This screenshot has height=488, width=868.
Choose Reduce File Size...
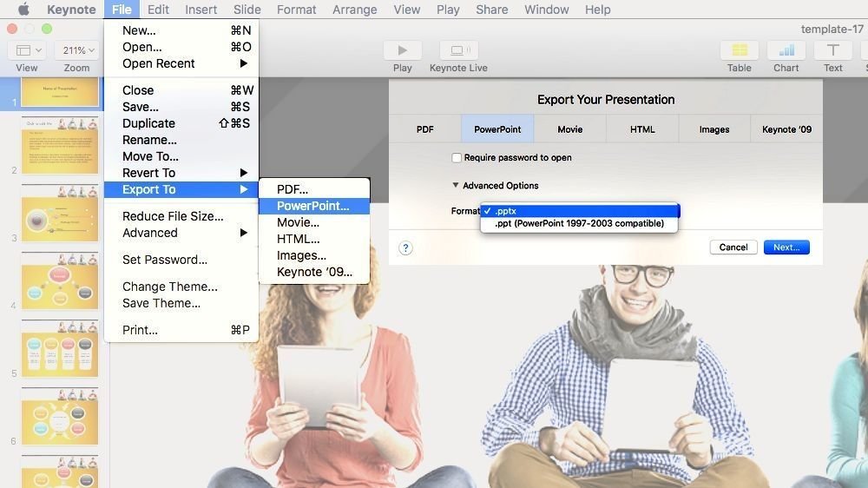(181, 216)
